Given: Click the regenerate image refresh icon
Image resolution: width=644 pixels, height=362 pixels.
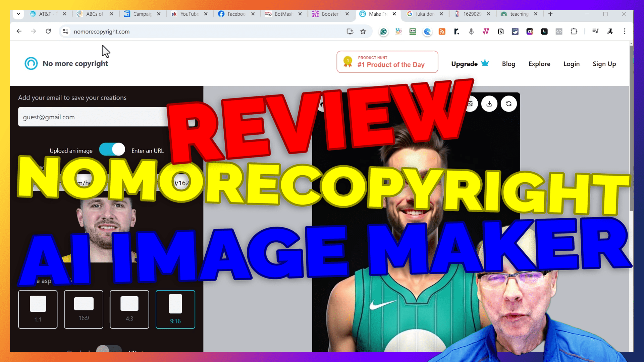Looking at the screenshot, I should click(509, 104).
